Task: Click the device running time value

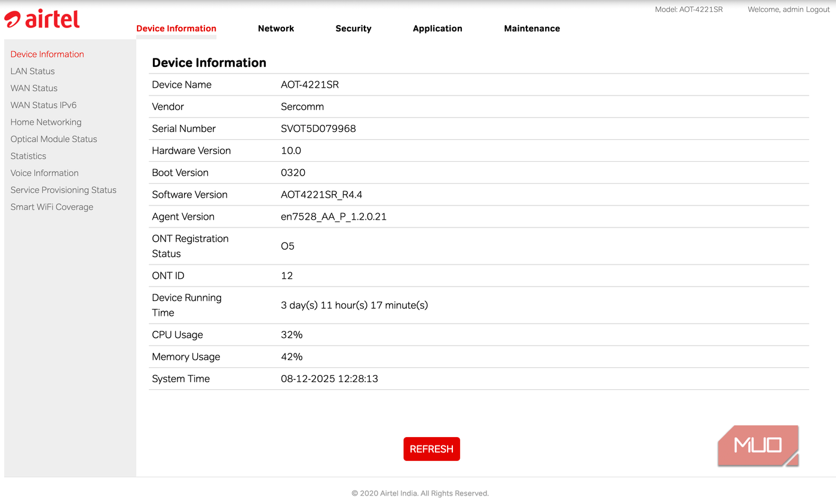Action: [x=354, y=305]
